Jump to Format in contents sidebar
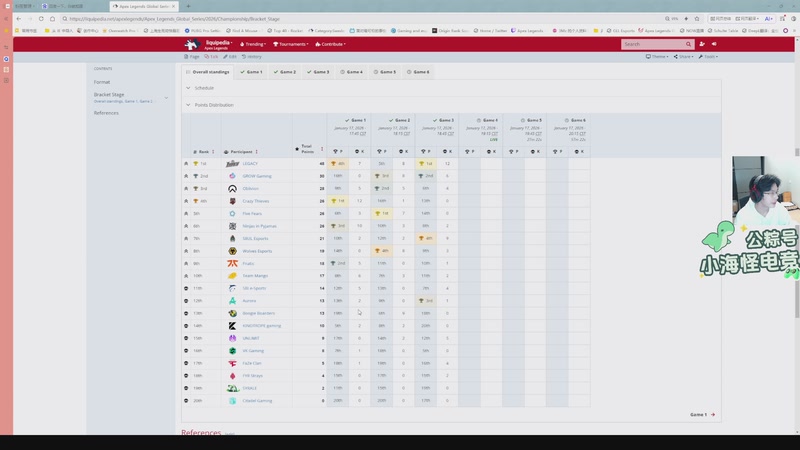Image resolution: width=800 pixels, height=450 pixels. click(102, 82)
